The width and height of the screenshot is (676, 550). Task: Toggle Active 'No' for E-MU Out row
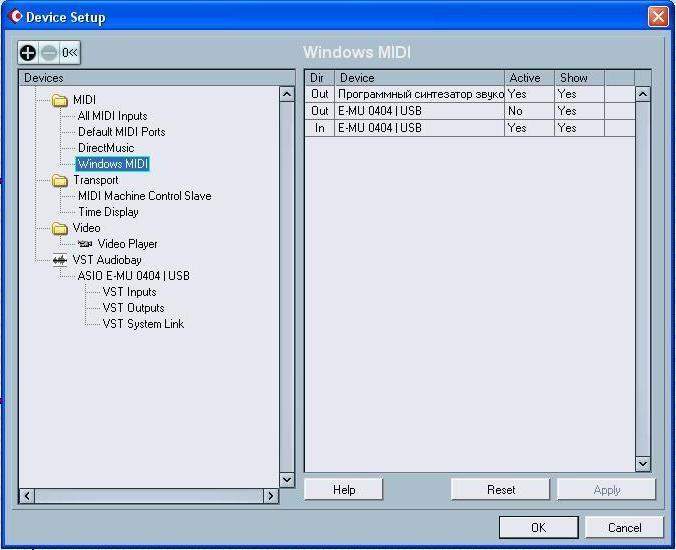(529, 111)
